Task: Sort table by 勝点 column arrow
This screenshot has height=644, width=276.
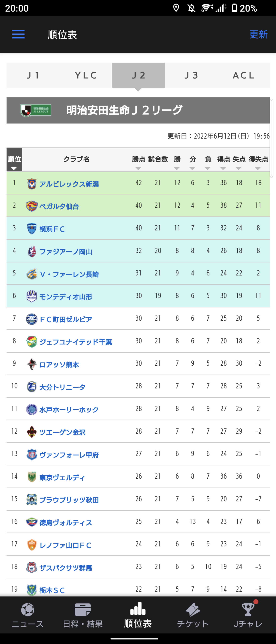Action: (138, 168)
